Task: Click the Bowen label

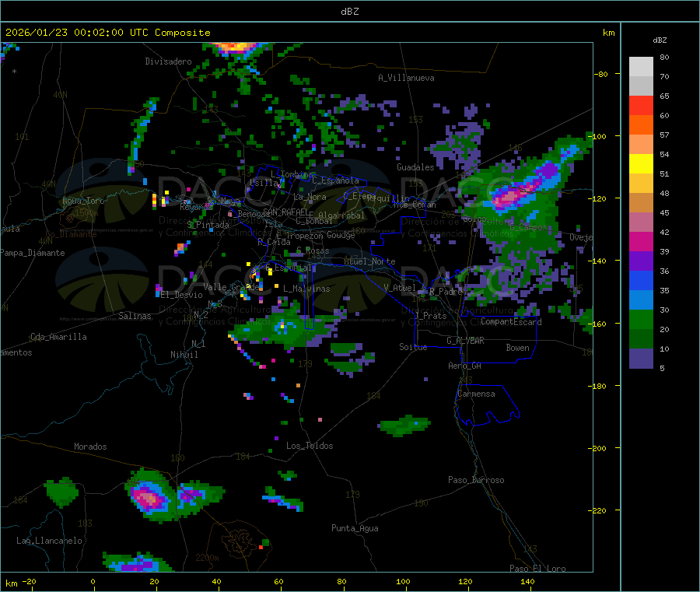Action: pyautogui.click(x=518, y=348)
